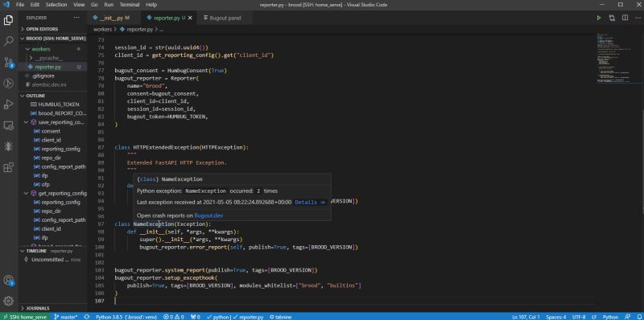
Task: Open the Selection menu
Action: 56,5
